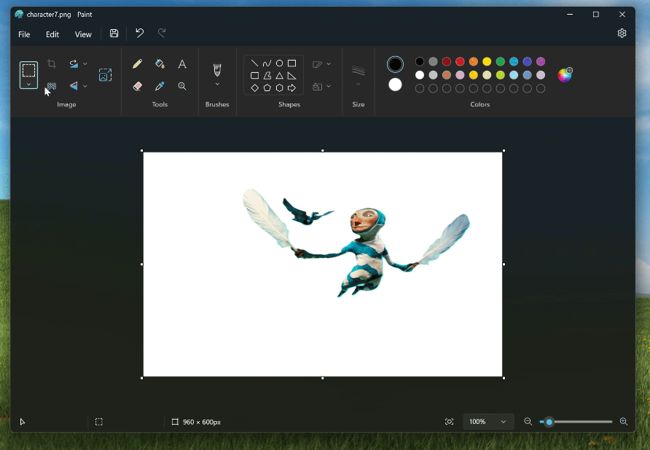Open Paint Settings gear

point(622,33)
